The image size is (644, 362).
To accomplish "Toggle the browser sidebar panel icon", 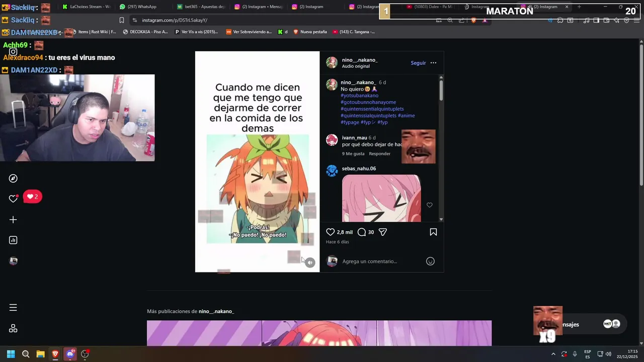I will [596, 20].
